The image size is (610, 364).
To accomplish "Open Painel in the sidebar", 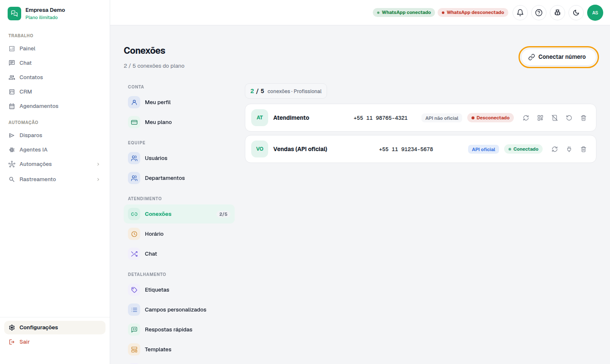I will pos(55,49).
